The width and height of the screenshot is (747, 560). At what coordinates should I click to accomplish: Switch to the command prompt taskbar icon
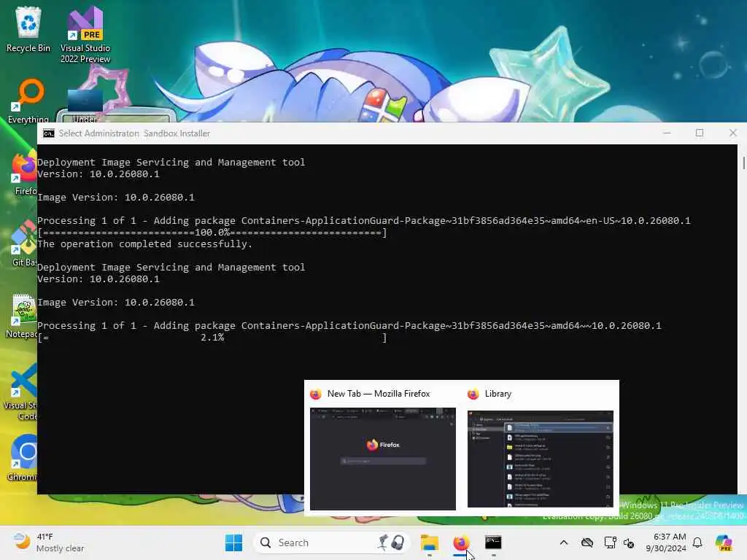(493, 542)
